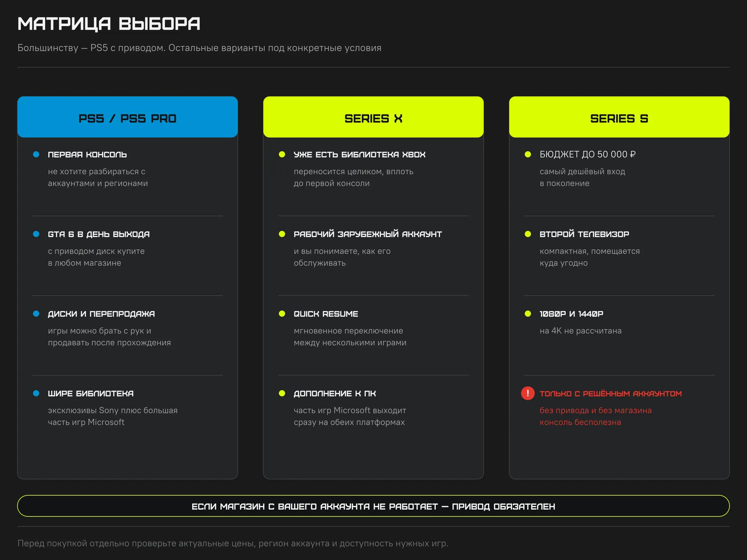Click red text 'без привода и без магазина консоль бесполезна'
Viewport: 747px width, 560px height.
click(x=596, y=417)
